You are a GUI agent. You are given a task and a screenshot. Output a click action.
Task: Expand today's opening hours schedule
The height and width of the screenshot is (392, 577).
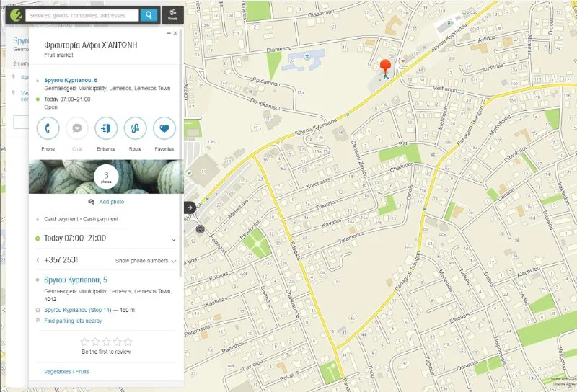173,239
